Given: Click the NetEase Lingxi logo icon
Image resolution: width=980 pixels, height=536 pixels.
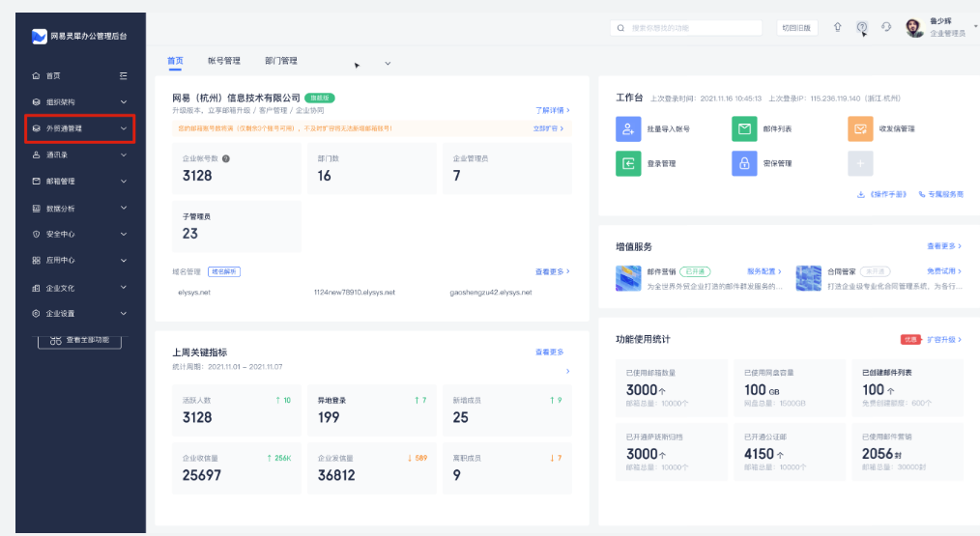Looking at the screenshot, I should [40, 37].
